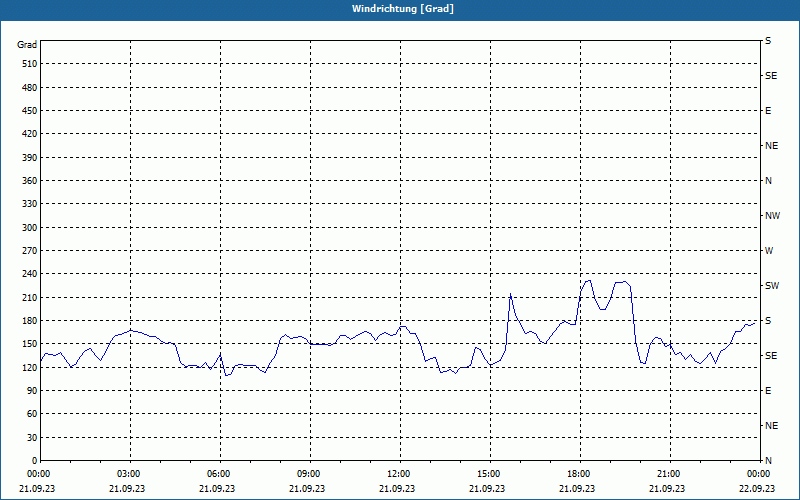Click the 240 y-axis value

[x=30, y=274]
